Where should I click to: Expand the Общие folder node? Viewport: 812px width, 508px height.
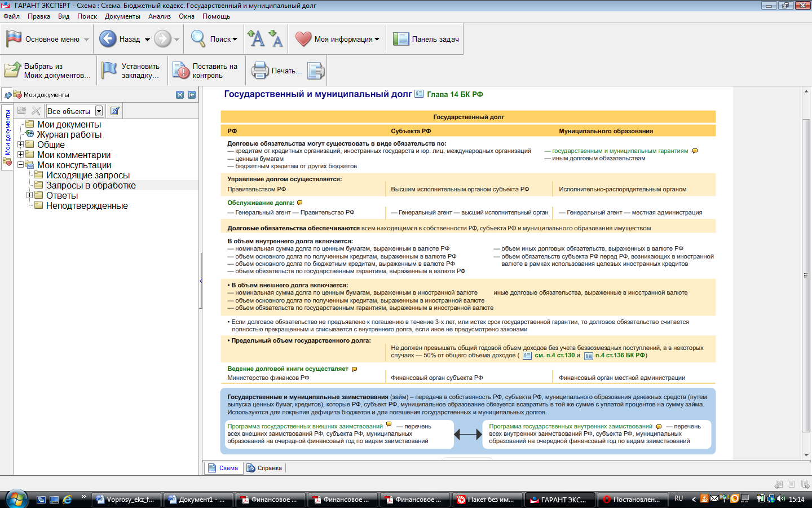[20, 144]
